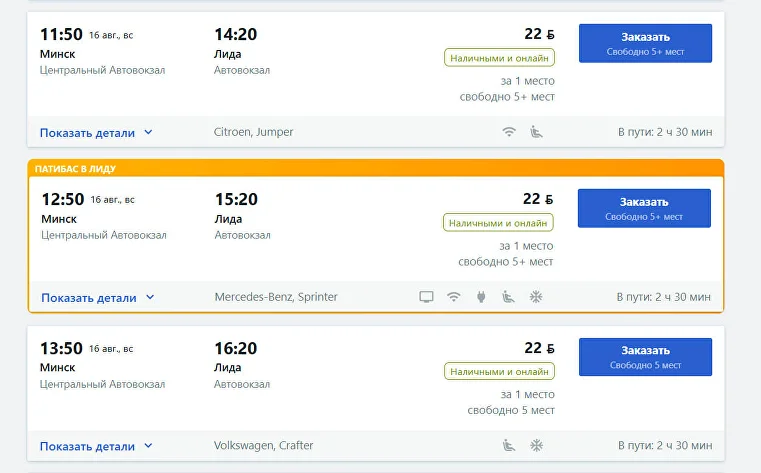Click snowflake icon on Volkswagen Crafter trip
Viewport: 761px width, 473px height.
536,445
